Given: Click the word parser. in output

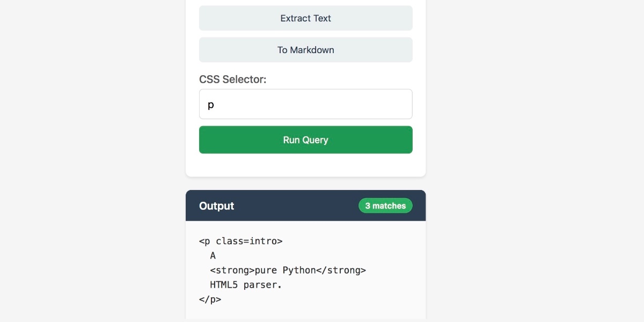Looking at the screenshot, I should point(263,285).
